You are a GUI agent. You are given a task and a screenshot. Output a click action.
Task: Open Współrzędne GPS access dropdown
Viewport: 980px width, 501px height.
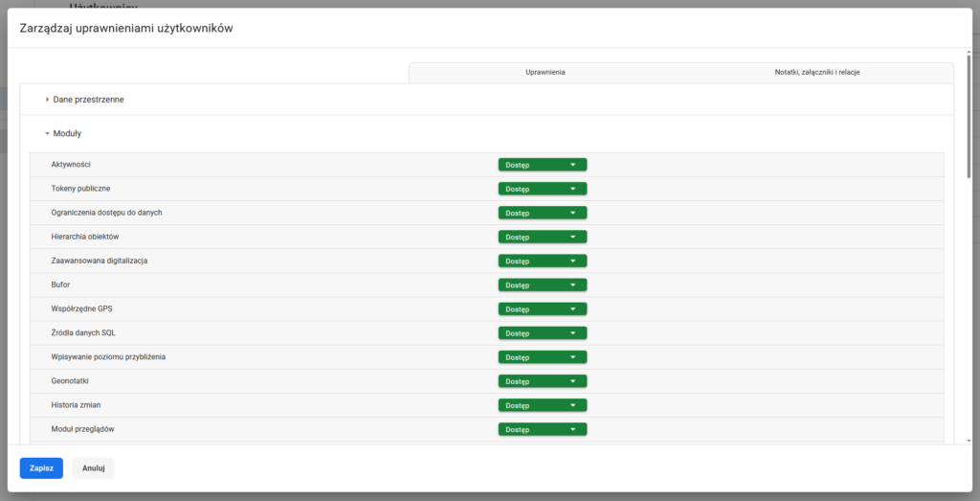pos(542,309)
